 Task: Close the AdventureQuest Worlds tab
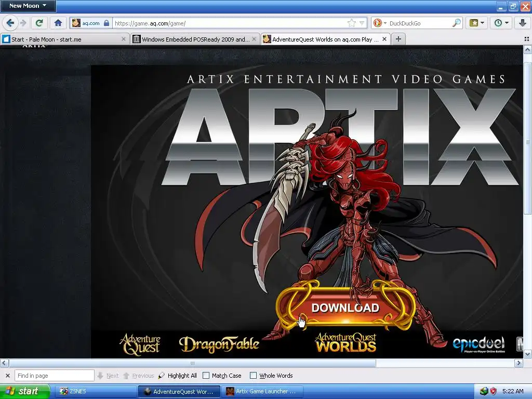(384, 39)
